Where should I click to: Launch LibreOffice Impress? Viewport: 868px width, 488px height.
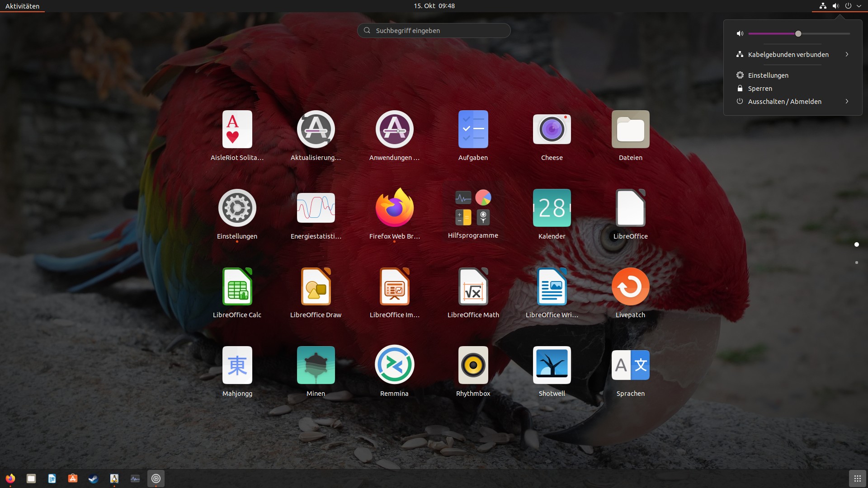pos(394,287)
